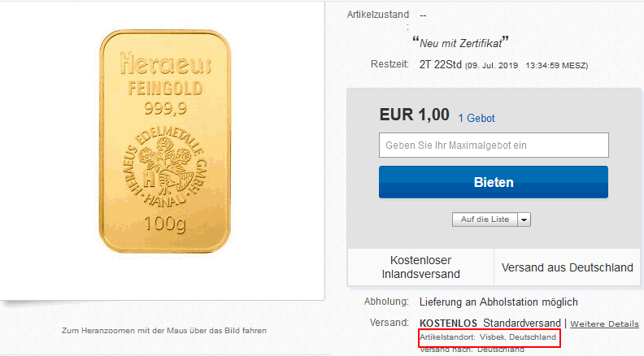Click Lieferung an Abholstation möglich text
The height and width of the screenshot is (356, 644).
pyautogui.click(x=498, y=302)
